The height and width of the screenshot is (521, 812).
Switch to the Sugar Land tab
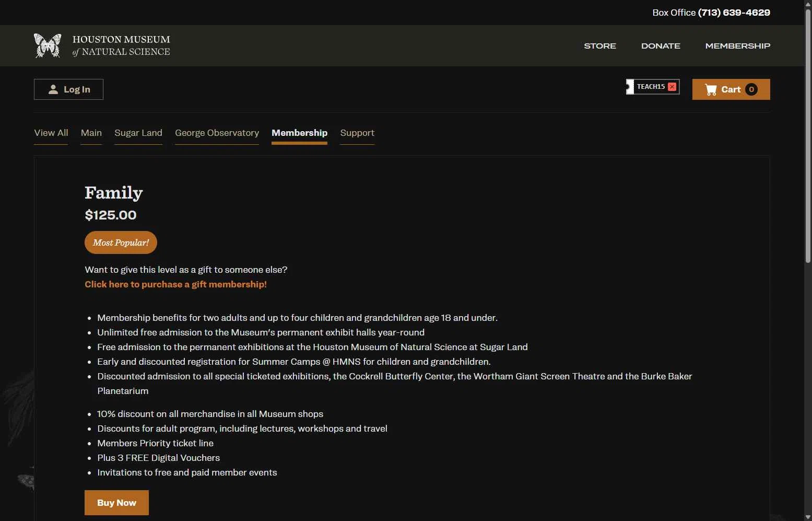[138, 133]
